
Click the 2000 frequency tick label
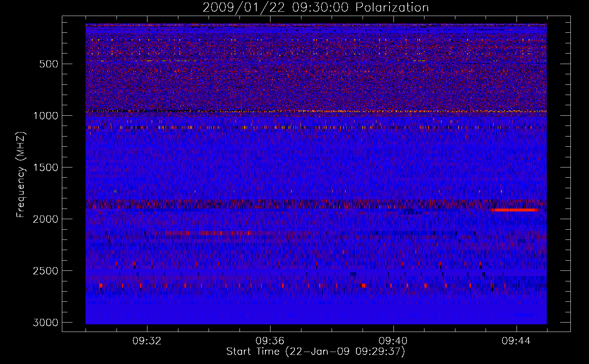[46, 219]
